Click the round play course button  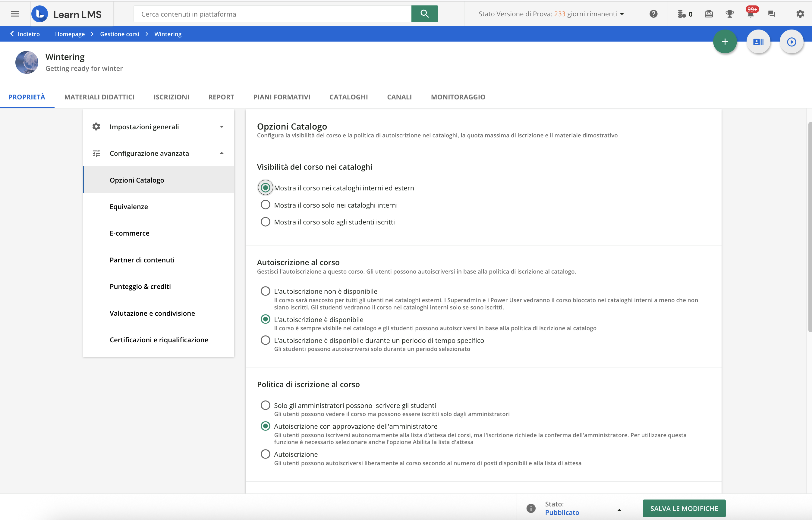click(792, 42)
